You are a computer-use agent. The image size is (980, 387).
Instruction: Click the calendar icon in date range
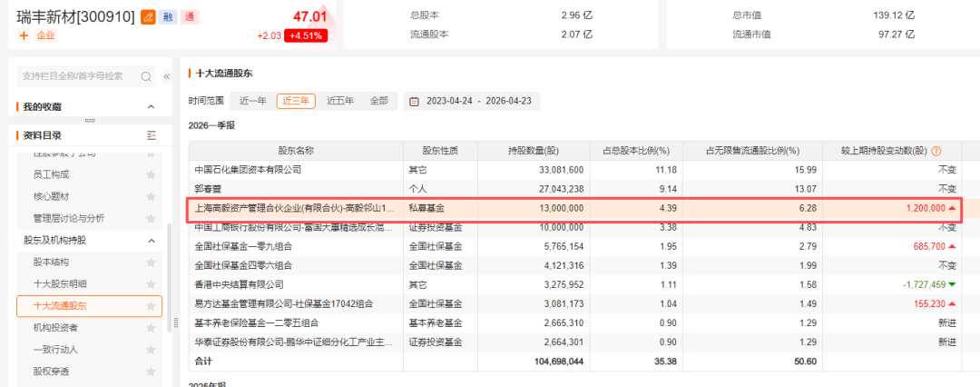pyautogui.click(x=414, y=101)
